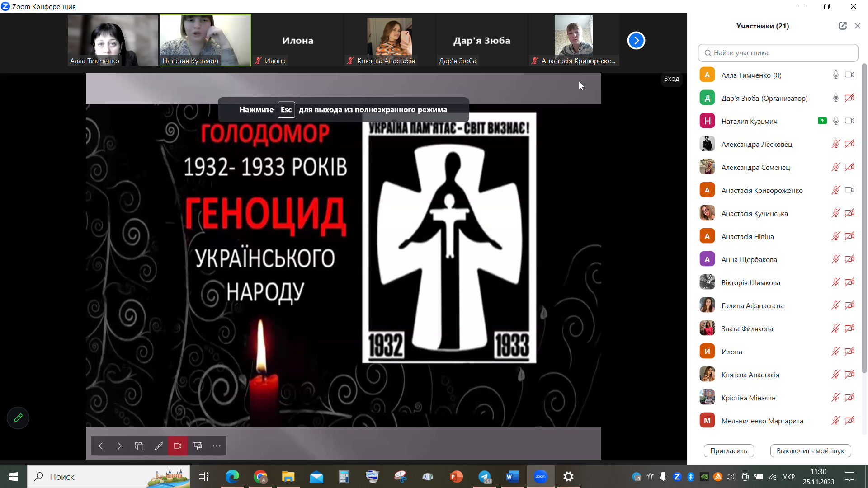Advance to next slide arrow in toolbar
Screen dimensions: 868x488
point(120,446)
